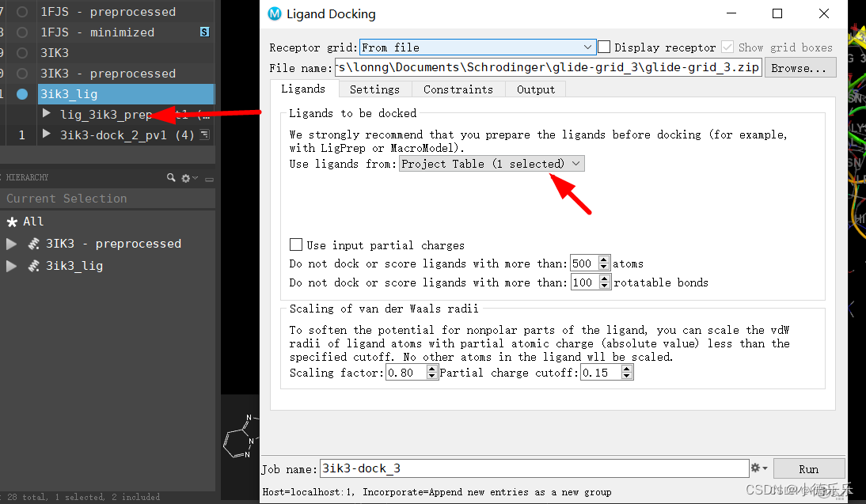Click the Scaling factor value field

[406, 373]
